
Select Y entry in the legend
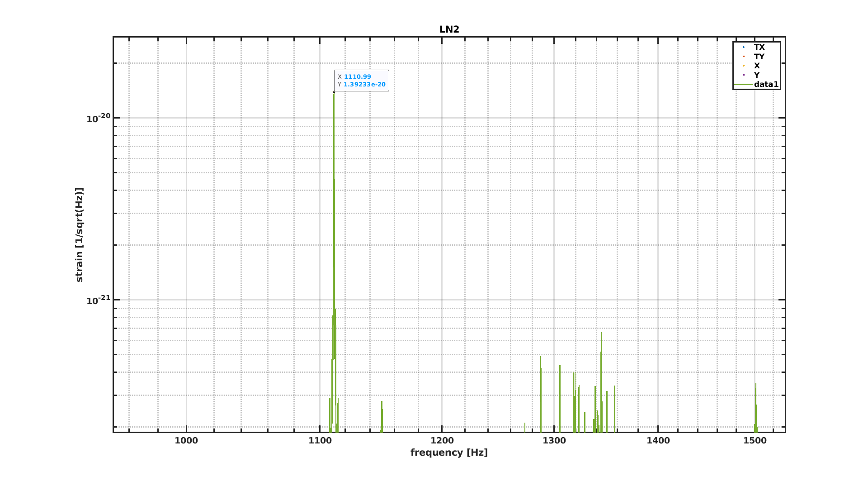tap(757, 75)
